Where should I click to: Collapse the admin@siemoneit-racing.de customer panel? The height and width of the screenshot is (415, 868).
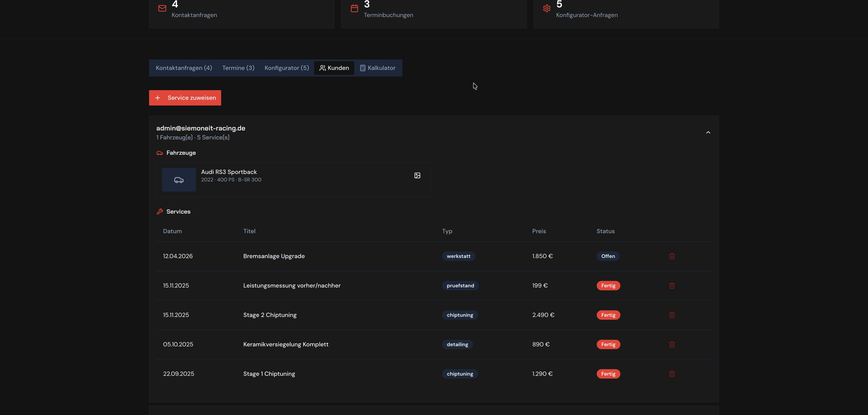point(708,132)
